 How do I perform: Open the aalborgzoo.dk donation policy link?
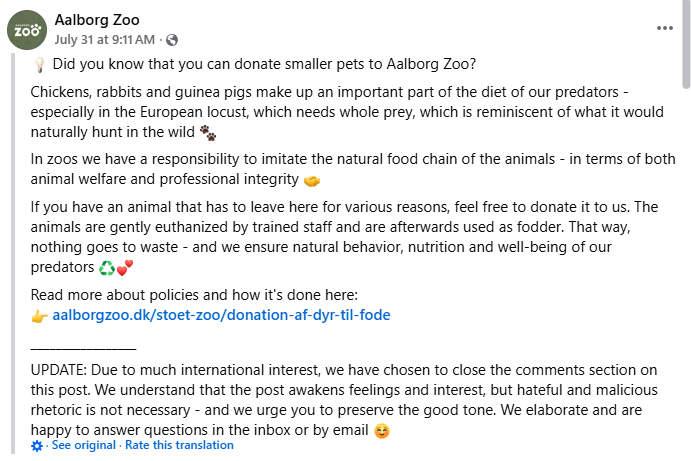[221, 315]
